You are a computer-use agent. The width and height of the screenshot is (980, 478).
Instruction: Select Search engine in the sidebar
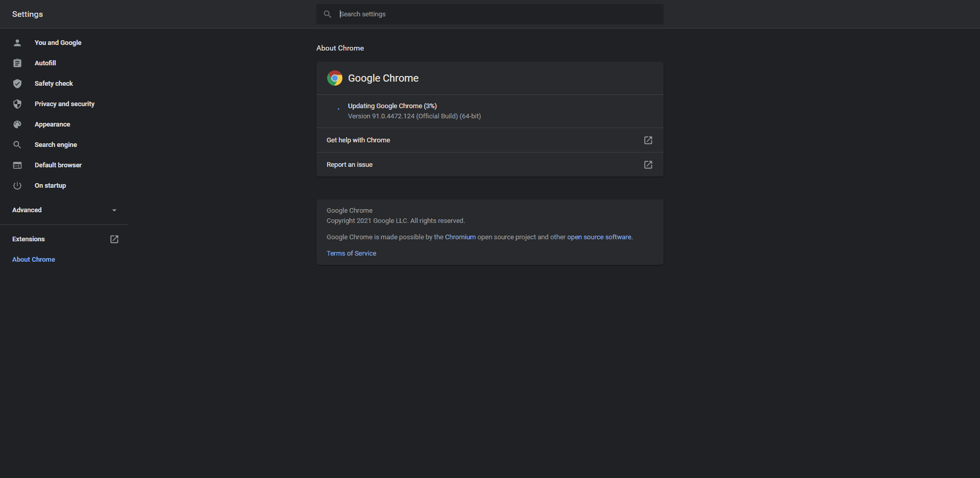tap(56, 145)
